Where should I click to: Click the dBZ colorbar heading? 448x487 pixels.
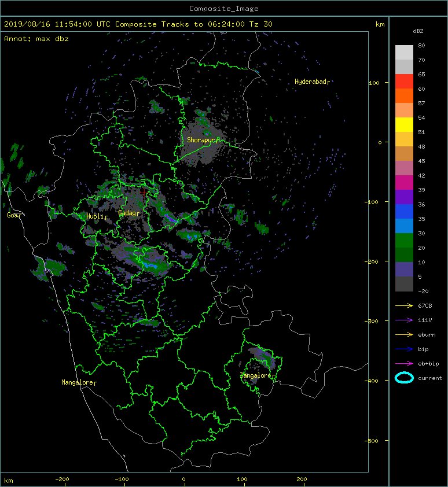click(418, 31)
